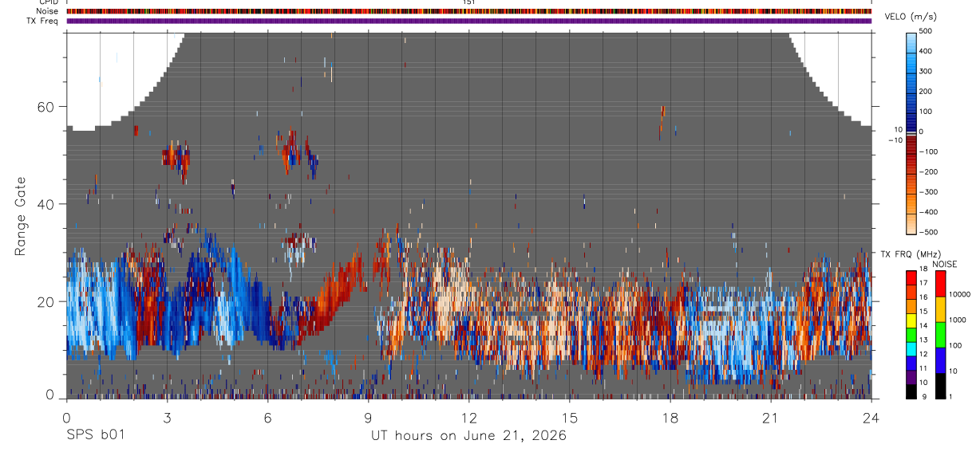Select the yellow 1000 segment of NOISE scale
Viewport: 980px width, 452px height.
(x=940, y=309)
